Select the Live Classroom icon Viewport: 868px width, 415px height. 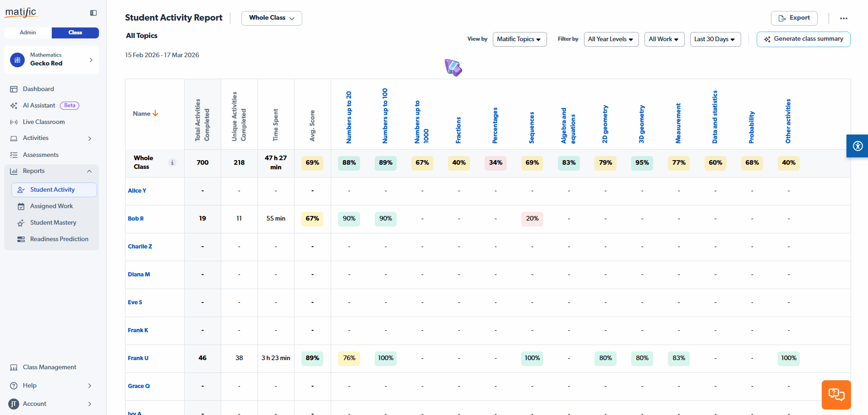pos(14,122)
